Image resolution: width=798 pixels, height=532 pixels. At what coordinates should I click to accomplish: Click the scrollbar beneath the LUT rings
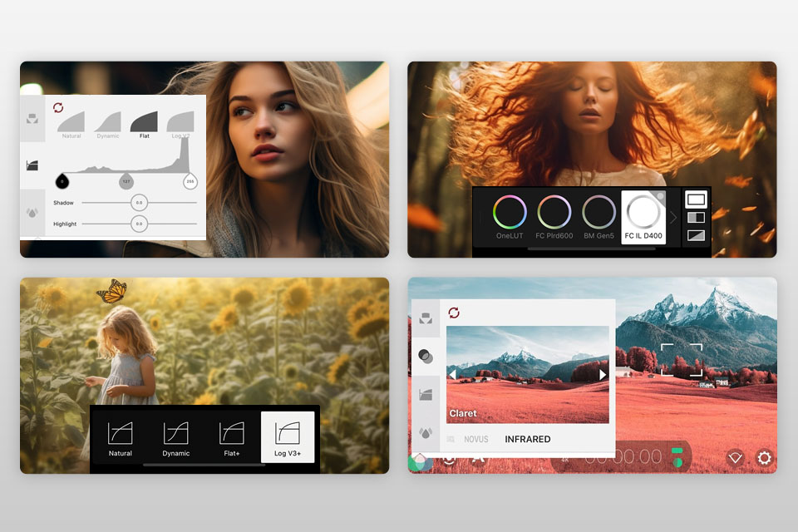pyautogui.click(x=591, y=249)
